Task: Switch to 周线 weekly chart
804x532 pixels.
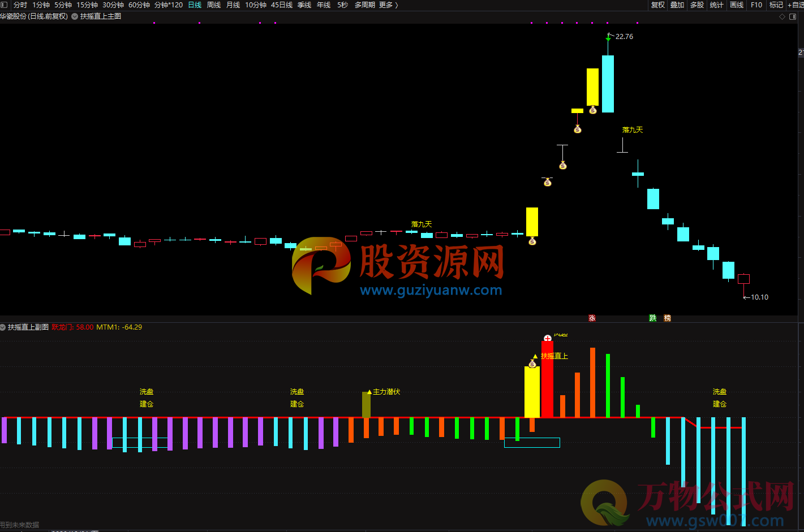Action: click(x=214, y=5)
